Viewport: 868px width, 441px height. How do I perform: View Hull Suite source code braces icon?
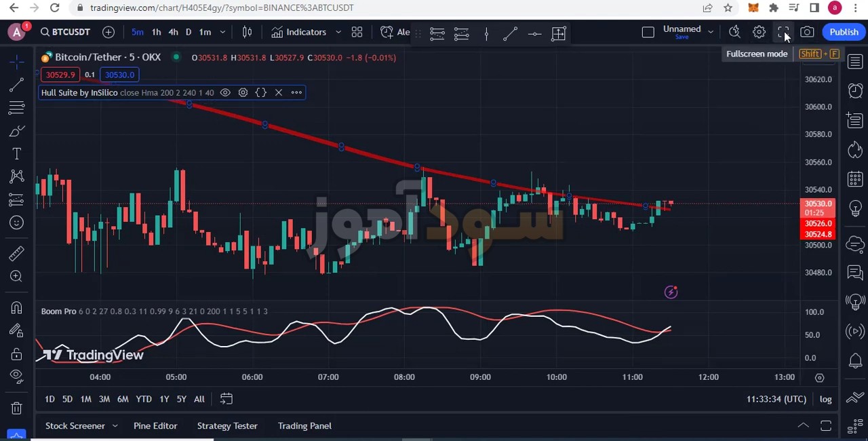tap(261, 92)
